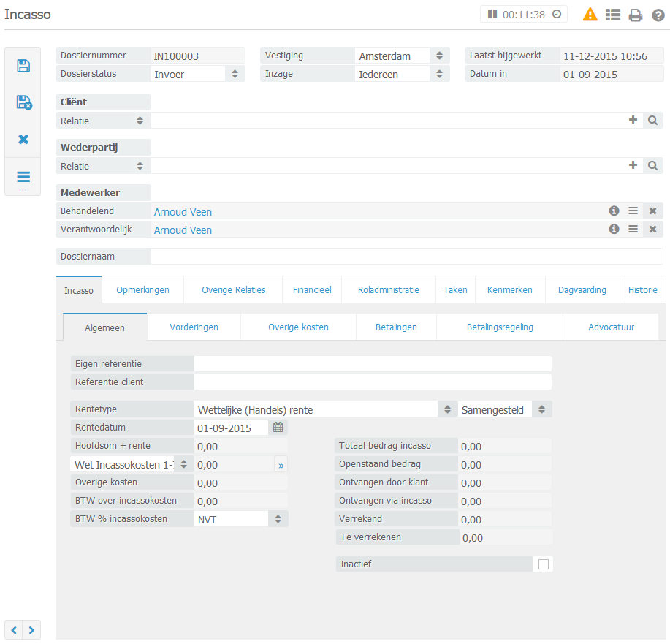Click the save and close disk icon
Screen dimensions: 670x644
[24, 102]
